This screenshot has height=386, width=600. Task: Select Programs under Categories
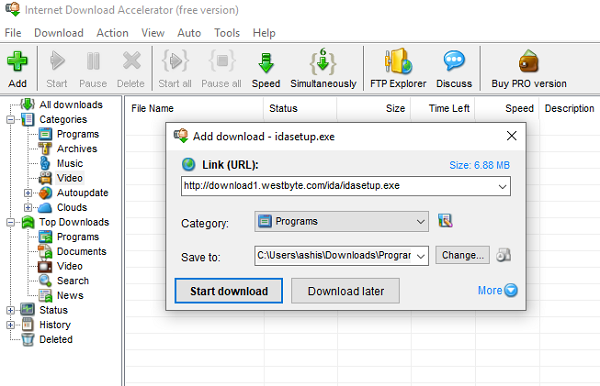pyautogui.click(x=78, y=134)
